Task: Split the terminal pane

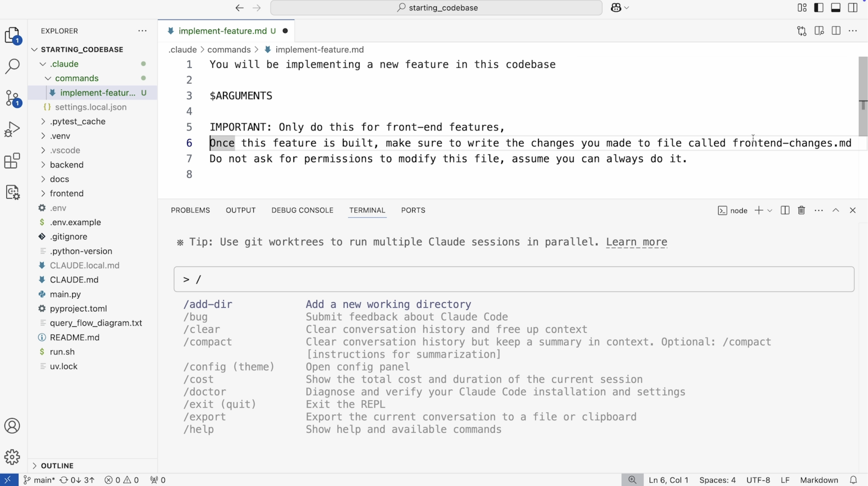Action: [785, 210]
